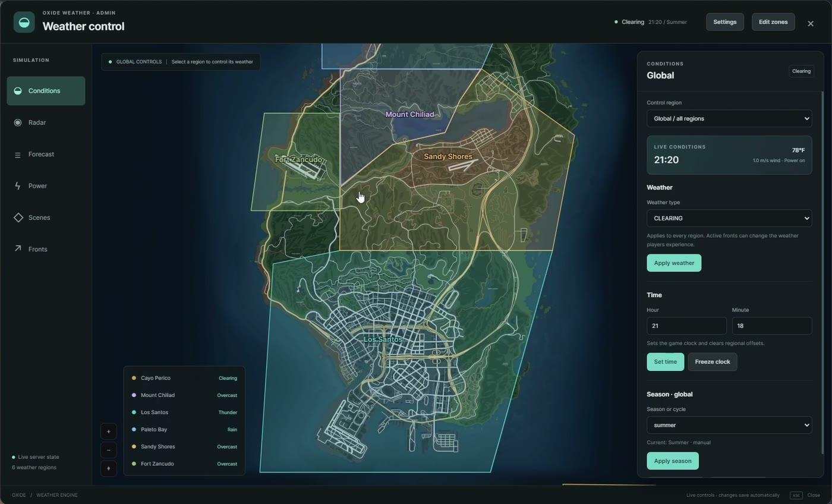Click the Radar target icon
The height and width of the screenshot is (504, 832).
pos(18,122)
